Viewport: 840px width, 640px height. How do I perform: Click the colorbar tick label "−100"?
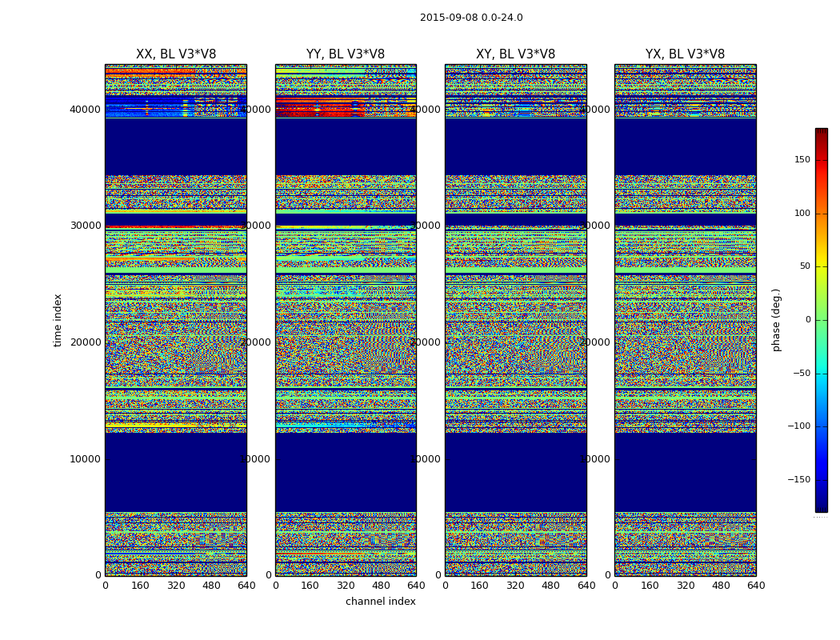tap(799, 426)
